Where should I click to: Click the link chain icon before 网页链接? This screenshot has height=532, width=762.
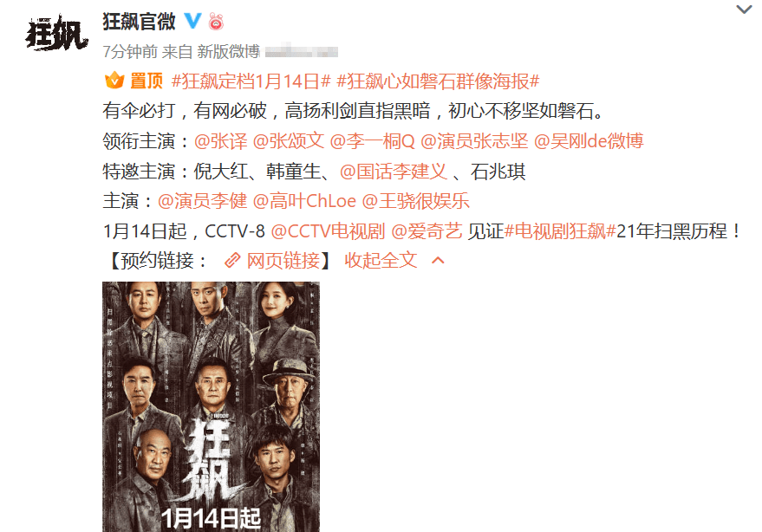click(232, 261)
